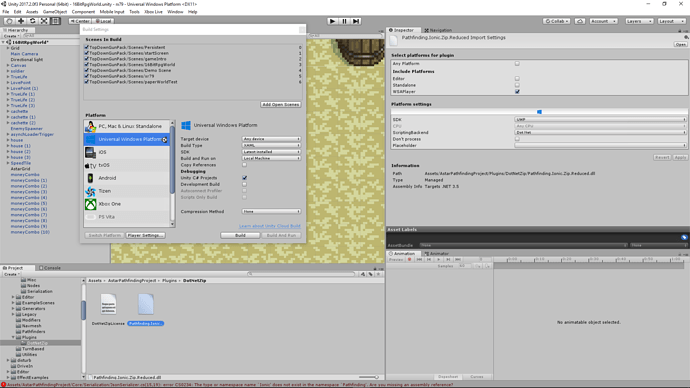This screenshot has height=388, width=690.
Task: Toggle the WSAPlayer platform checkbox
Action: pos(518,92)
